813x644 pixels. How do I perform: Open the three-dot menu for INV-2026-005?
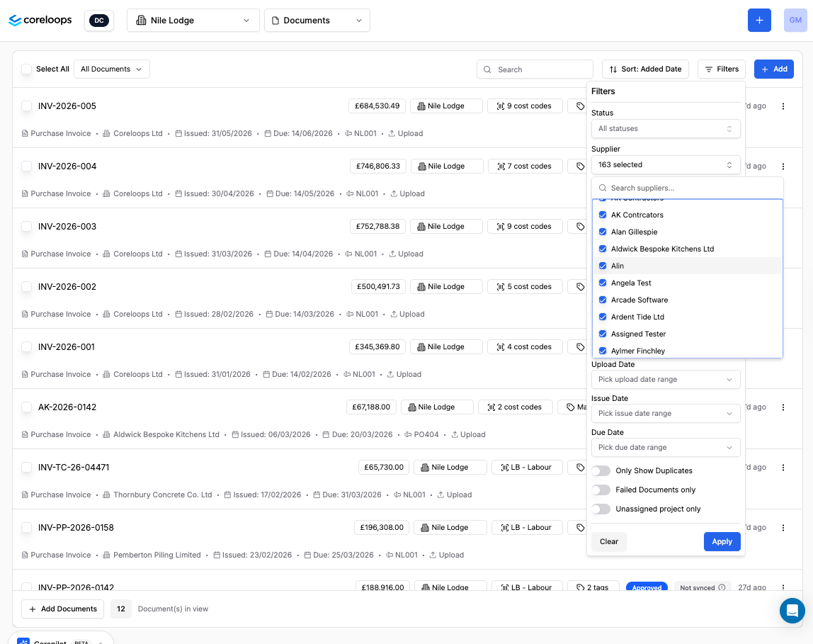point(783,106)
